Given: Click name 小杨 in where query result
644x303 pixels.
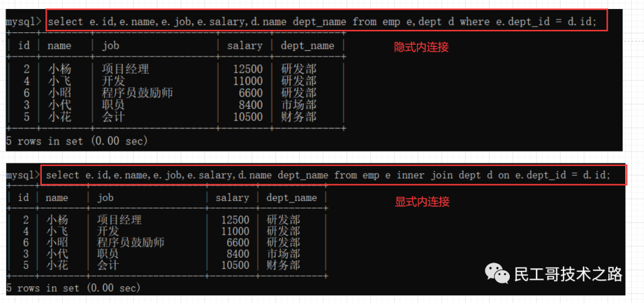Looking at the screenshot, I should [60, 69].
